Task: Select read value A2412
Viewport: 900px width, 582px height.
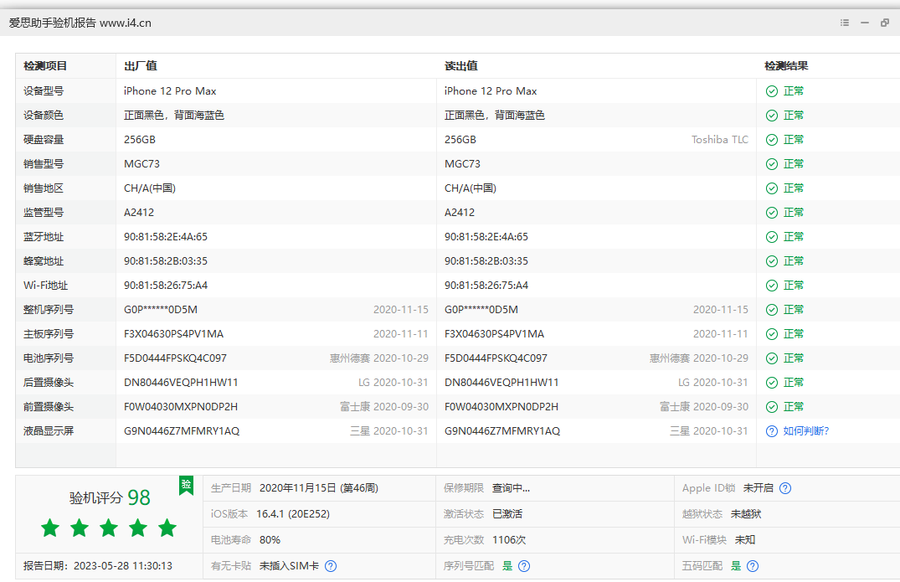Action: pos(459,212)
